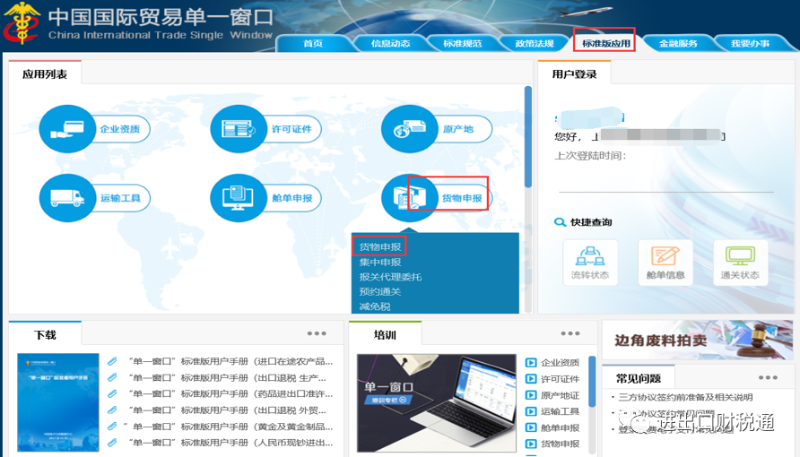Screen dimensions: 800x457
Task: Select 报关代理委托 in the submenu
Action: (390, 277)
